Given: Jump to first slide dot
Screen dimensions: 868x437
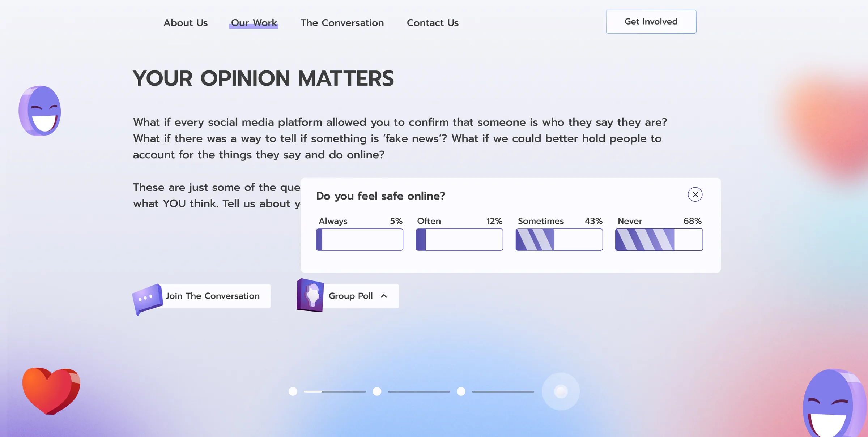Looking at the screenshot, I should tap(293, 391).
